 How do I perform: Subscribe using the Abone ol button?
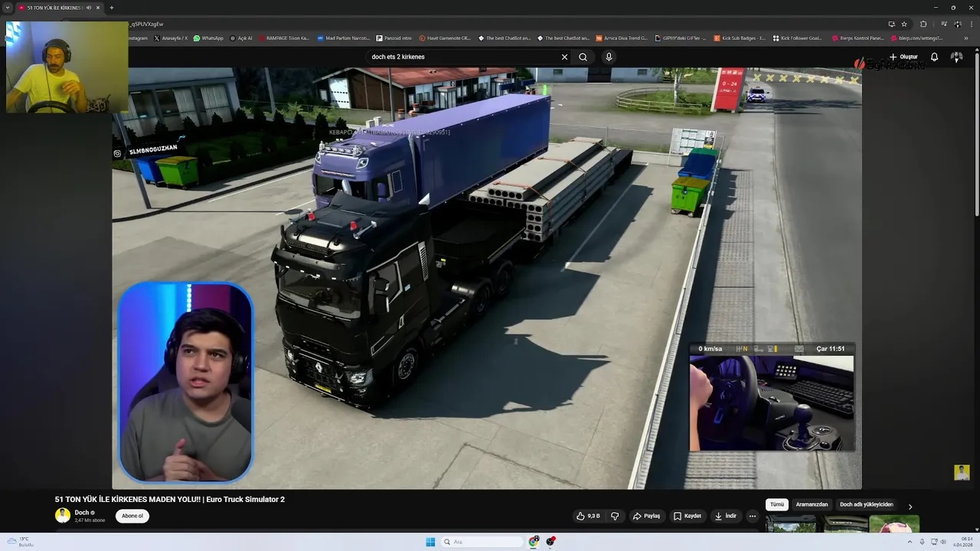tap(132, 516)
